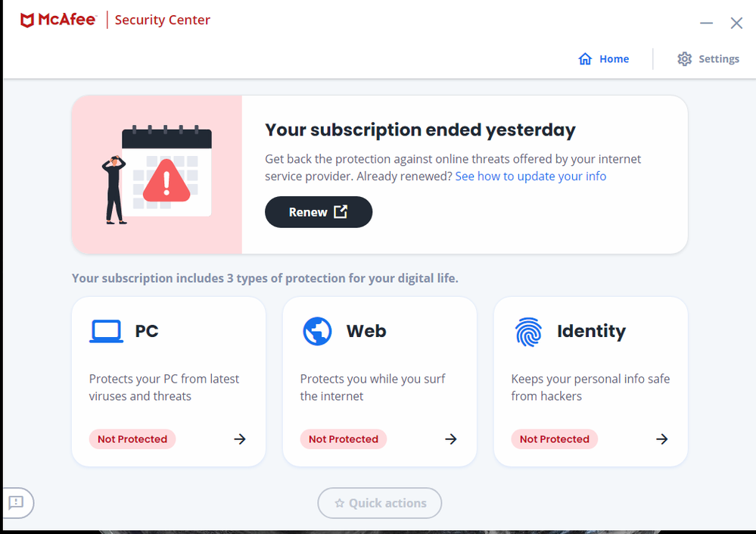Click the Renew button
Image resolution: width=756 pixels, height=534 pixels.
point(319,212)
